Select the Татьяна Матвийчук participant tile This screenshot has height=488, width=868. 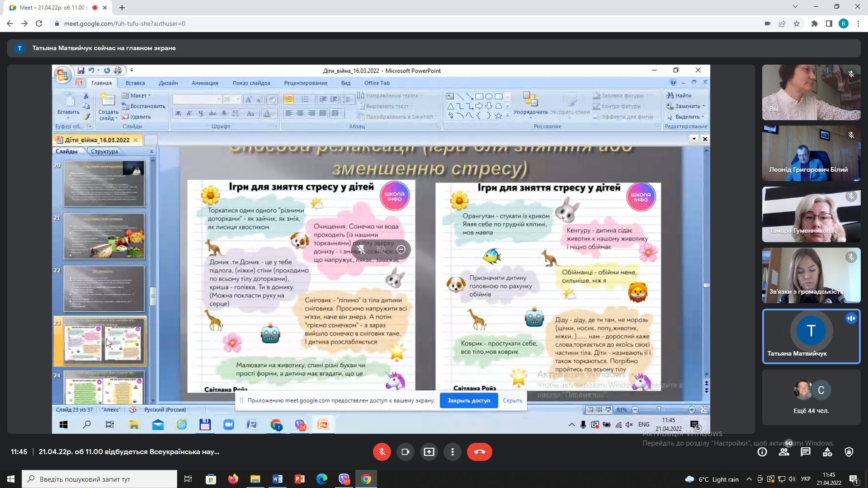811,337
